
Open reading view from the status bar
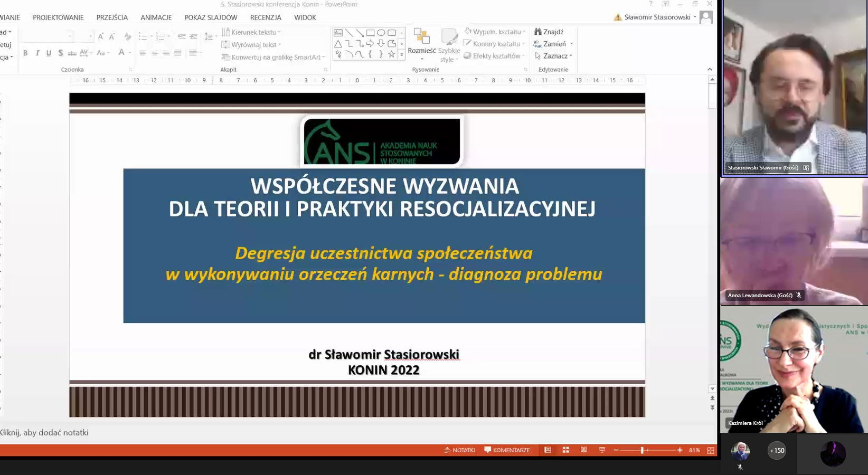[x=583, y=450]
